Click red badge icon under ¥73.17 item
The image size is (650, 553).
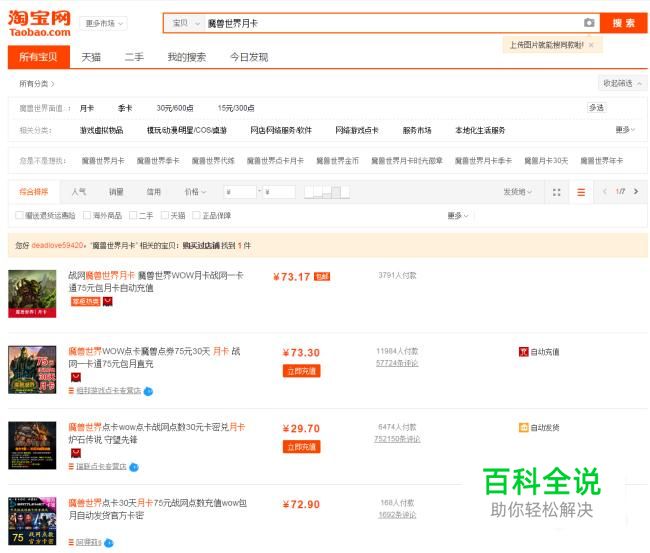click(x=108, y=301)
